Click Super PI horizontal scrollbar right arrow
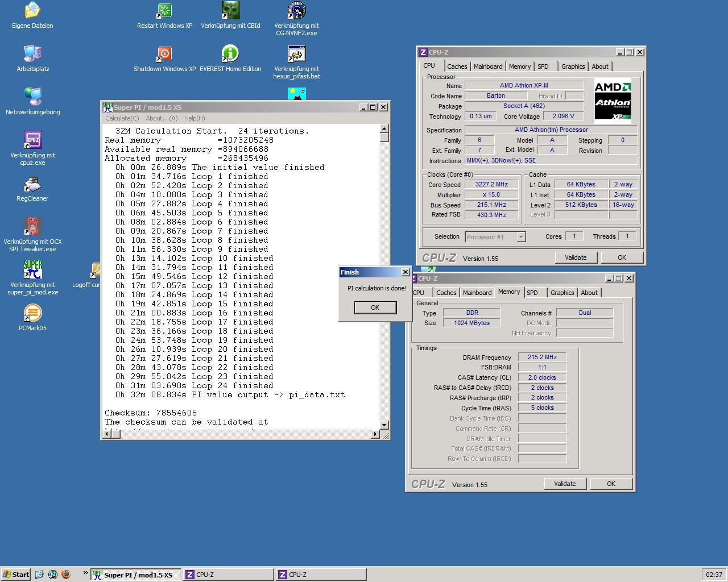Image resolution: width=728 pixels, height=582 pixels. pyautogui.click(x=375, y=434)
